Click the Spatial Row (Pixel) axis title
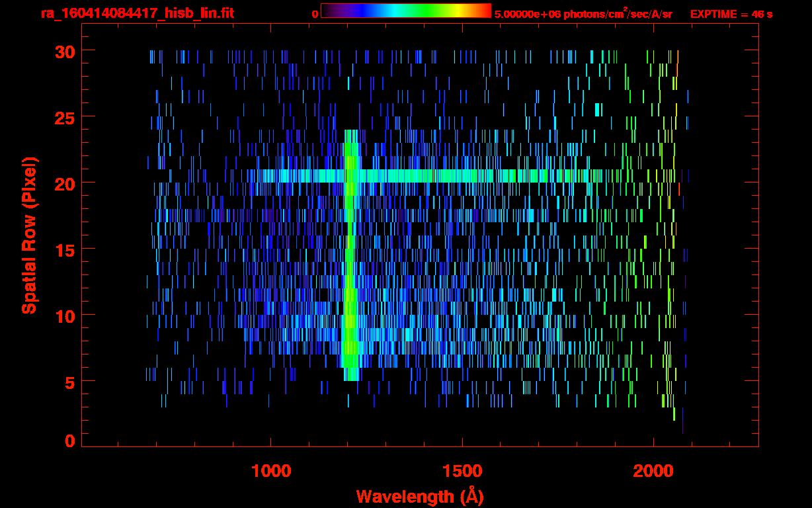The image size is (812, 508). click(29, 235)
